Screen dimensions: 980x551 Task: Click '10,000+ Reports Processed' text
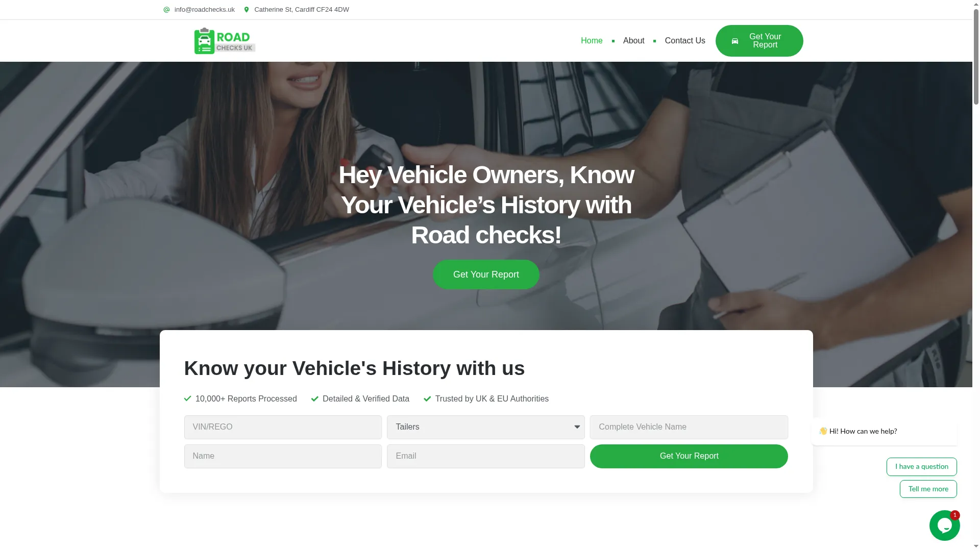pyautogui.click(x=246, y=399)
